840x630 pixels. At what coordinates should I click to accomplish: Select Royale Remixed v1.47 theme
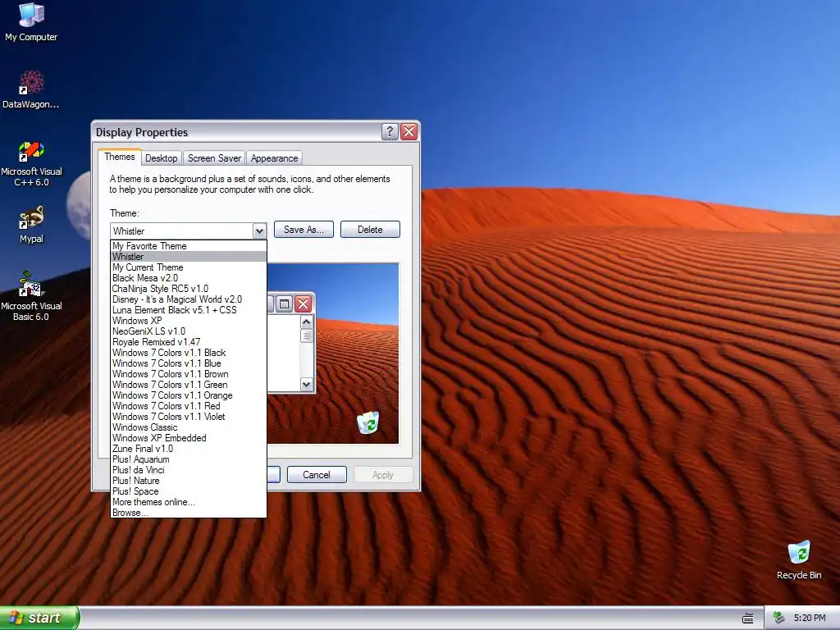(x=189, y=342)
